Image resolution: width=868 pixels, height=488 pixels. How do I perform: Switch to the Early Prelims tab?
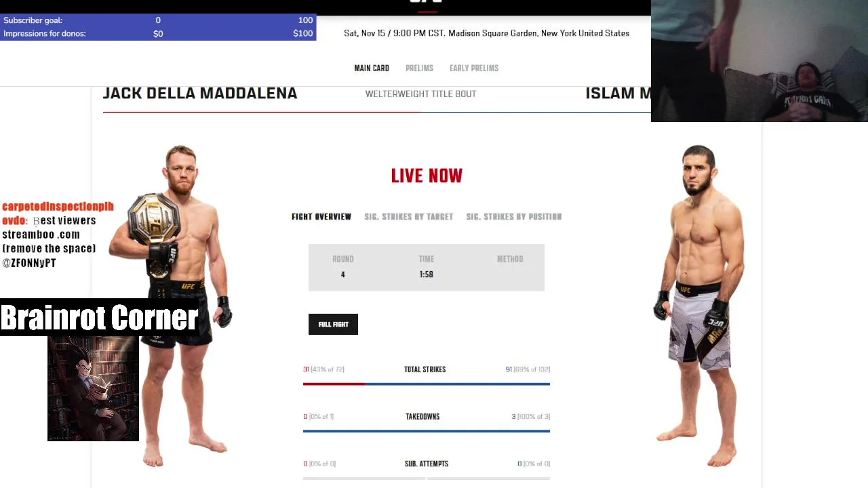(x=474, y=68)
